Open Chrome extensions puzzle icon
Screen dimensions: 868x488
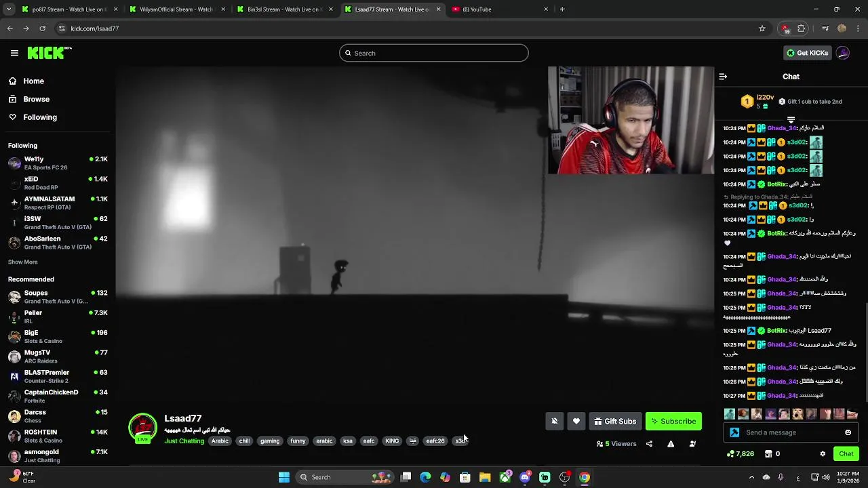click(802, 28)
